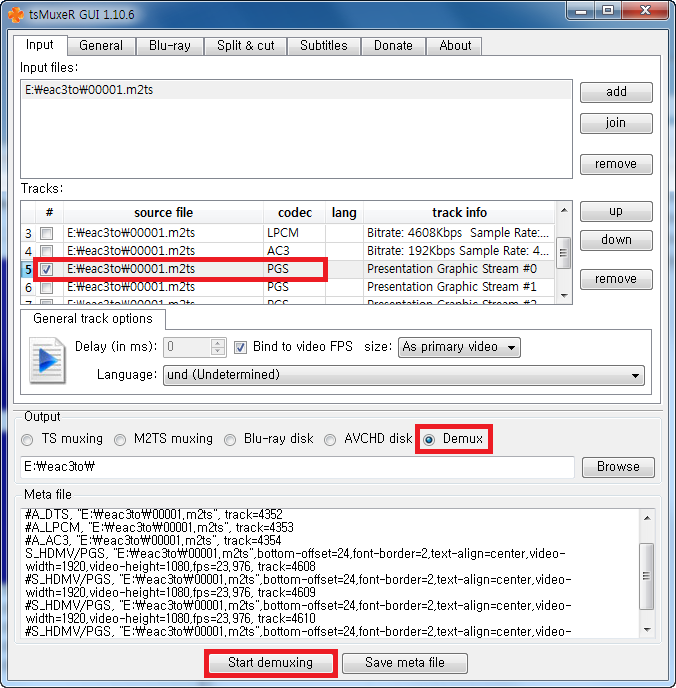Open the About tab
Screen dimensions: 676x688
(x=455, y=46)
